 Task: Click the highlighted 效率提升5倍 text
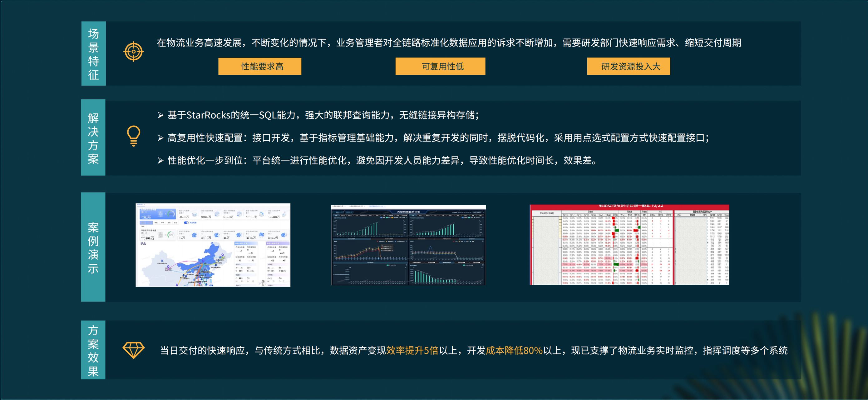(412, 350)
